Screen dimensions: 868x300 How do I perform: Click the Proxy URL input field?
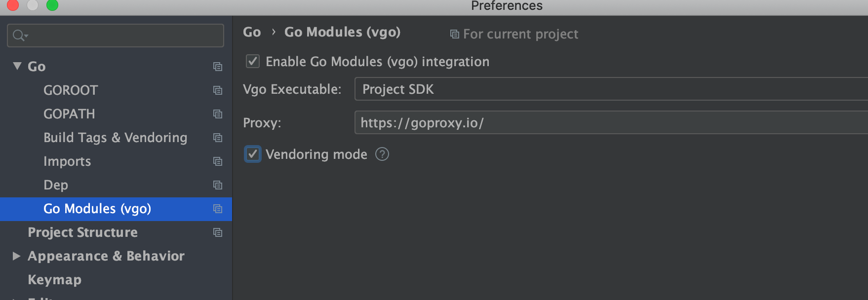[x=611, y=122]
